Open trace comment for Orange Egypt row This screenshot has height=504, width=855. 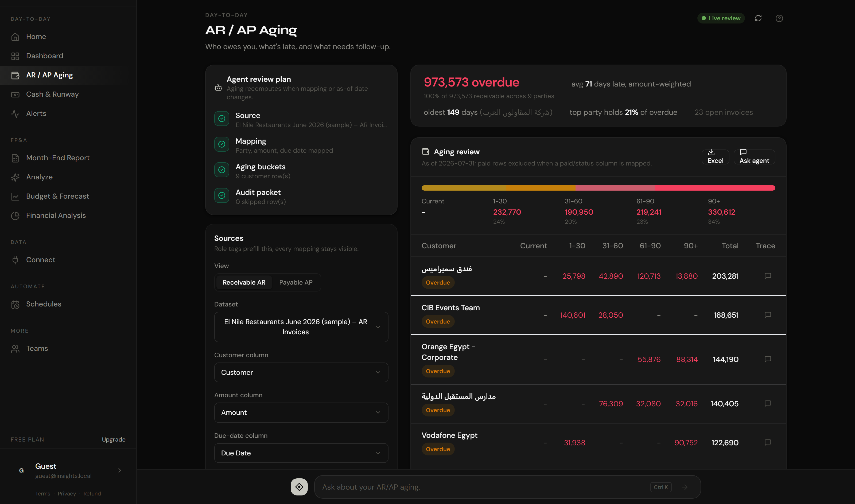point(768,359)
